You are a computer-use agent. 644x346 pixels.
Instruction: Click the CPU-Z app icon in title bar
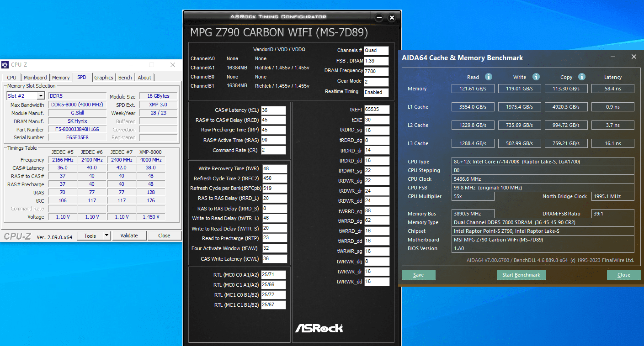[5, 65]
